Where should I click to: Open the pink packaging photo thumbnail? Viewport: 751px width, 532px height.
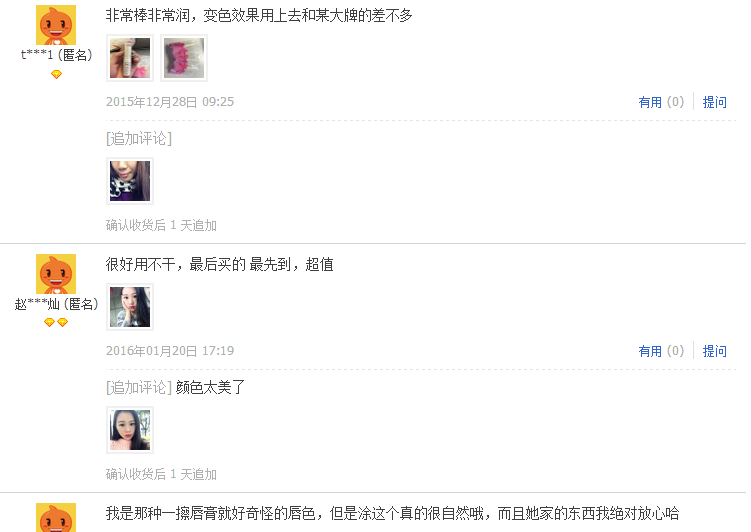(x=184, y=58)
